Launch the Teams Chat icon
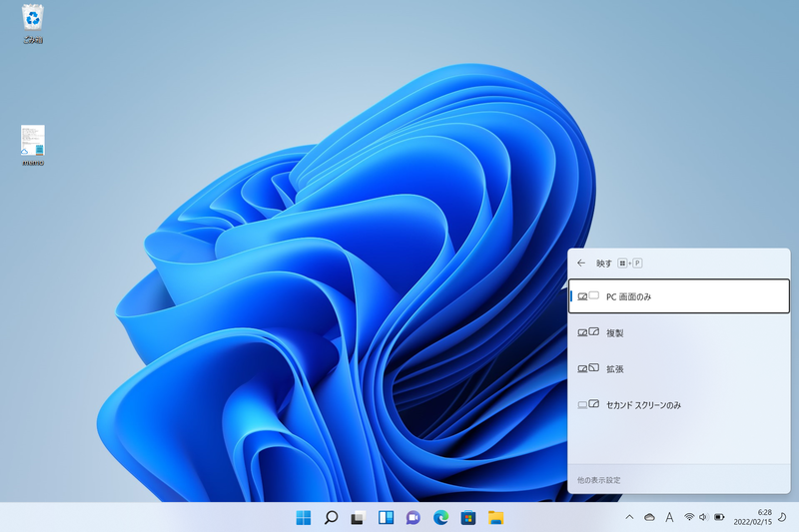This screenshot has width=799, height=532. coord(413,518)
